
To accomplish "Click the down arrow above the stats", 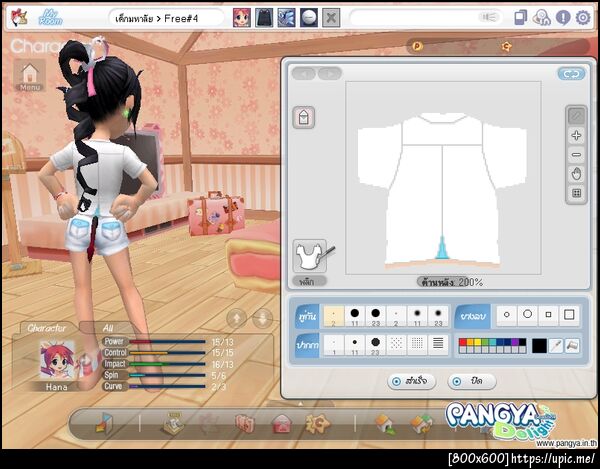I will 263,318.
